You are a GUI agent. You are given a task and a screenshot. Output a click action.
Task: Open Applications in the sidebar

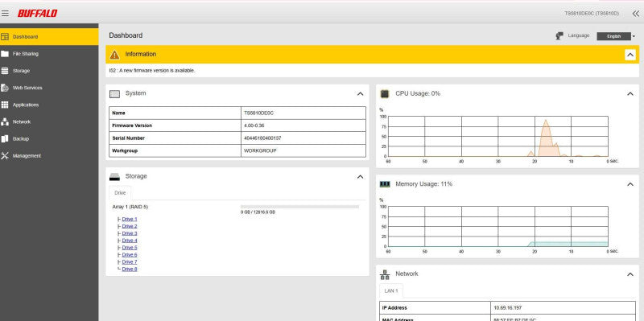click(x=49, y=105)
